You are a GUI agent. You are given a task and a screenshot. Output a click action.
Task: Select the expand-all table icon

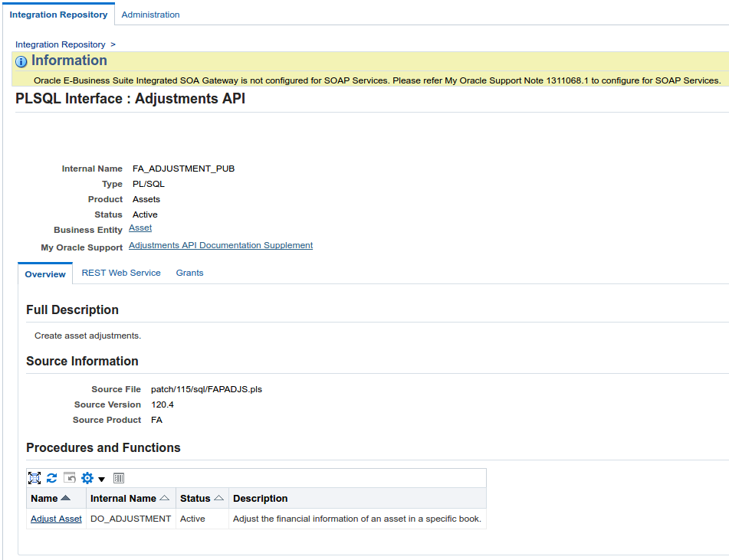click(x=34, y=478)
